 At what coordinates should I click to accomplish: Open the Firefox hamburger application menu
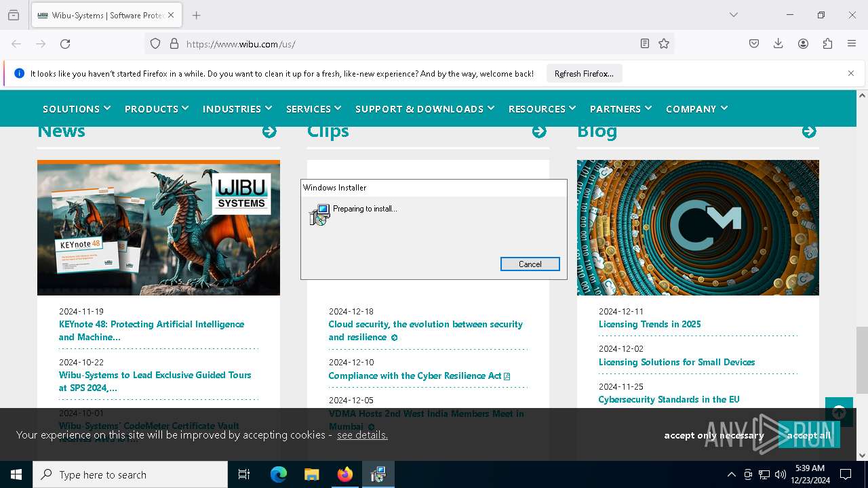[852, 43]
